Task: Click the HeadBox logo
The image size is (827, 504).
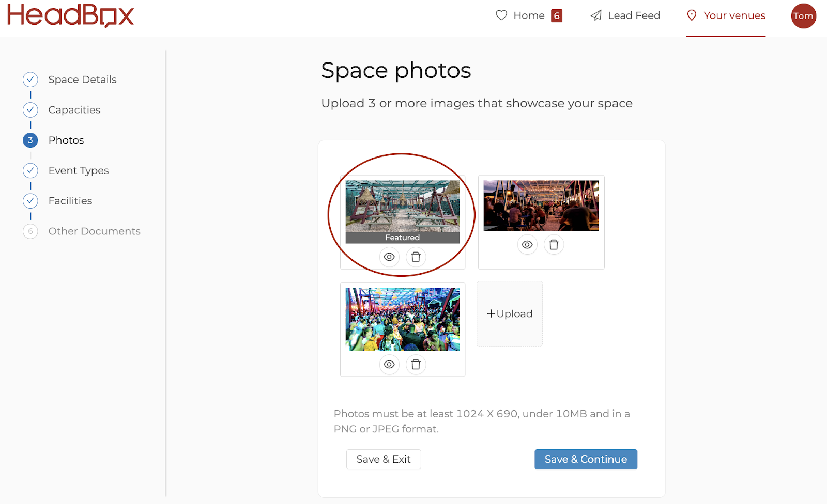Action: tap(70, 15)
